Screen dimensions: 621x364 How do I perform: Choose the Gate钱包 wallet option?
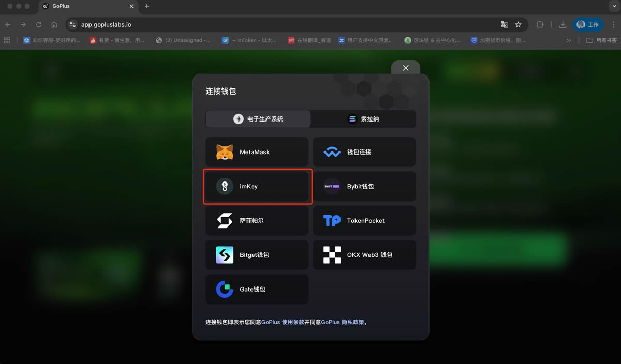click(x=257, y=289)
